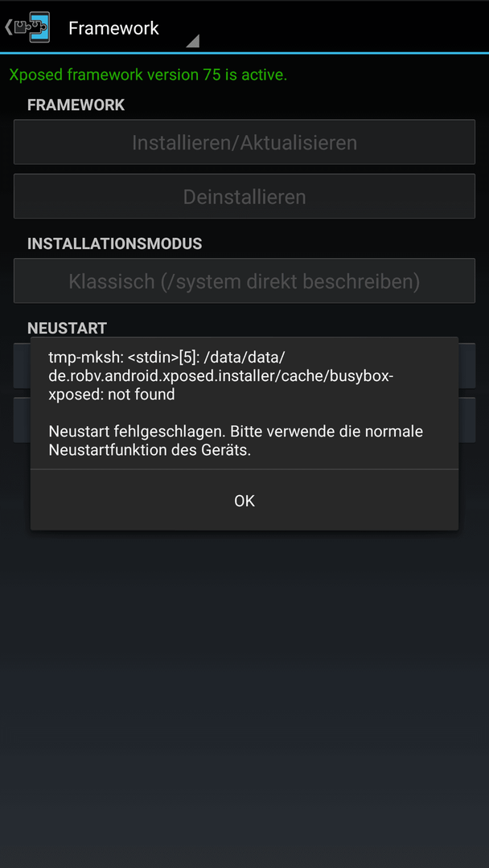
Task: Click the divider line above OK
Action: click(x=244, y=469)
